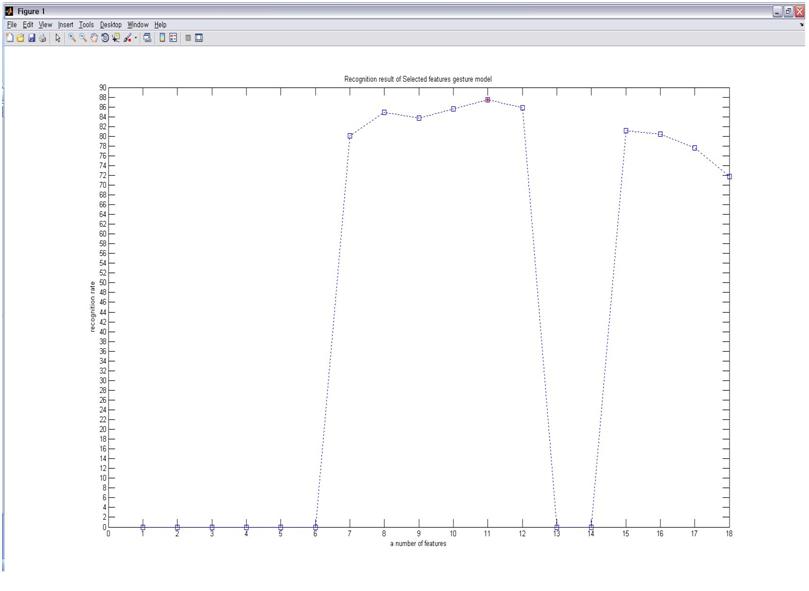Image resolution: width=809 pixels, height=591 pixels.
Task: Open the Tools menu
Action: click(87, 25)
